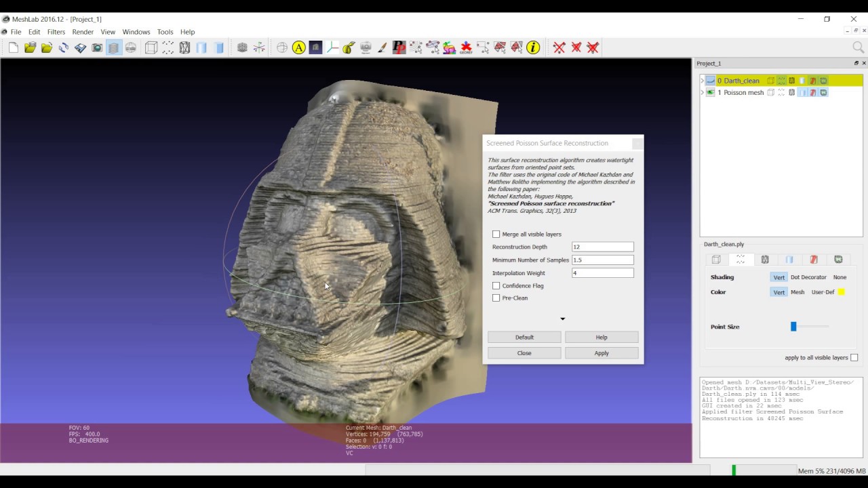Hide the Poisson mesh layer eye
This screenshot has width=868, height=488.
pyautogui.click(x=711, y=92)
